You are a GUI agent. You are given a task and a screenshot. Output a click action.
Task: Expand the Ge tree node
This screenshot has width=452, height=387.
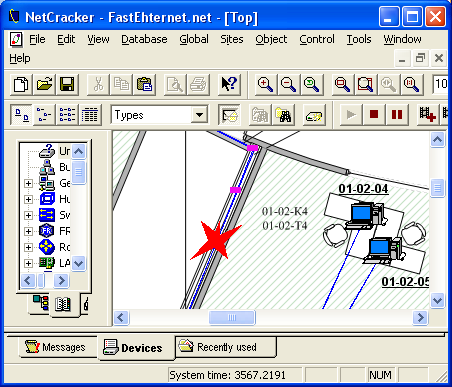click(x=28, y=183)
